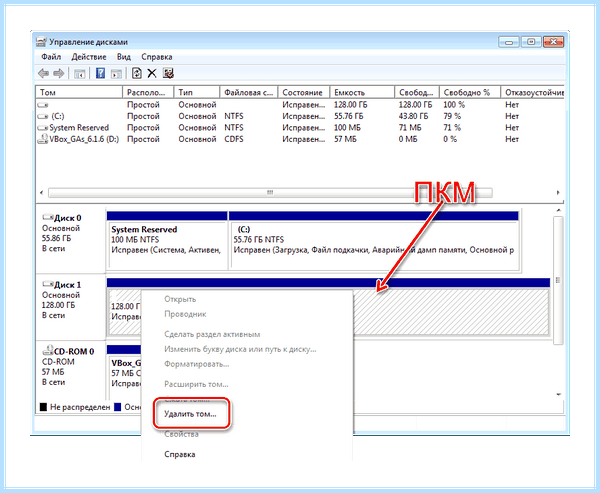600x493 pixels.
Task: Sort by the Файловая с... column header
Action: pos(249,92)
